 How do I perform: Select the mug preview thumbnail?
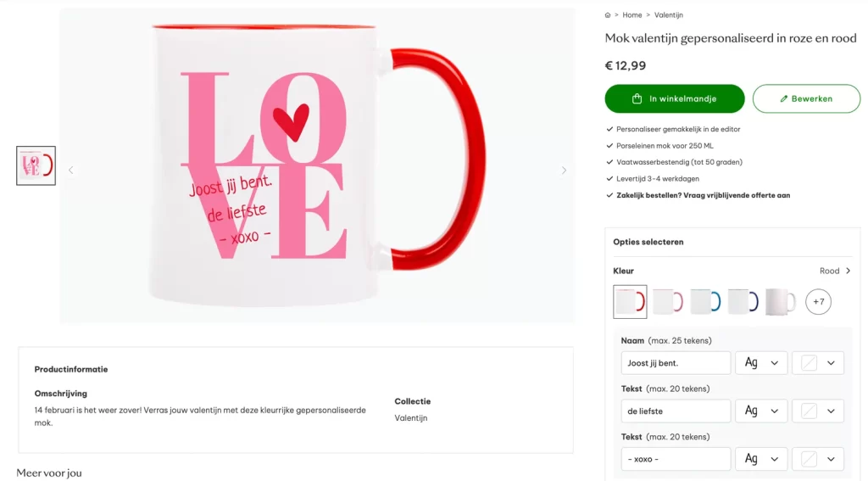click(x=36, y=165)
